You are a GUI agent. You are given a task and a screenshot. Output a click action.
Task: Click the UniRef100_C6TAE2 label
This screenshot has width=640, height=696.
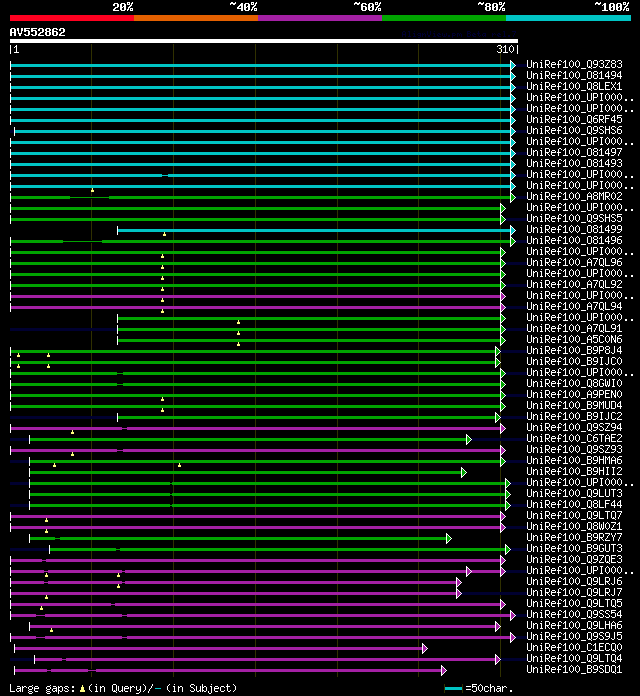coord(574,439)
